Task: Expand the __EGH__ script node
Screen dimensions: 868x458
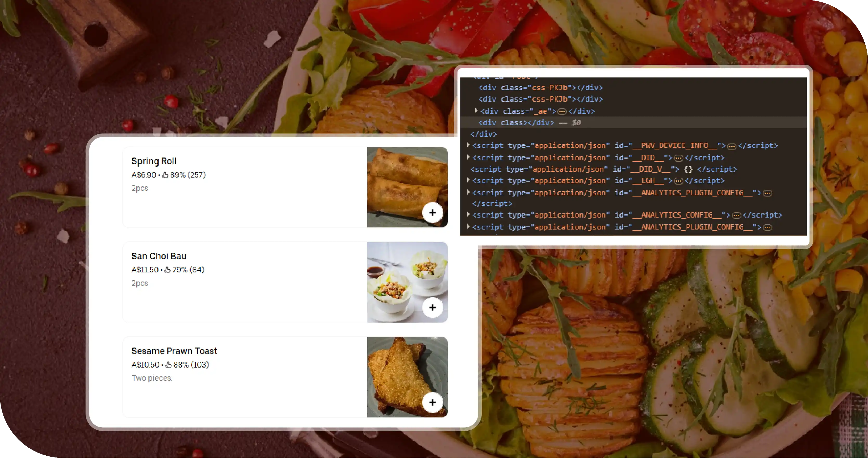Action: (468, 180)
